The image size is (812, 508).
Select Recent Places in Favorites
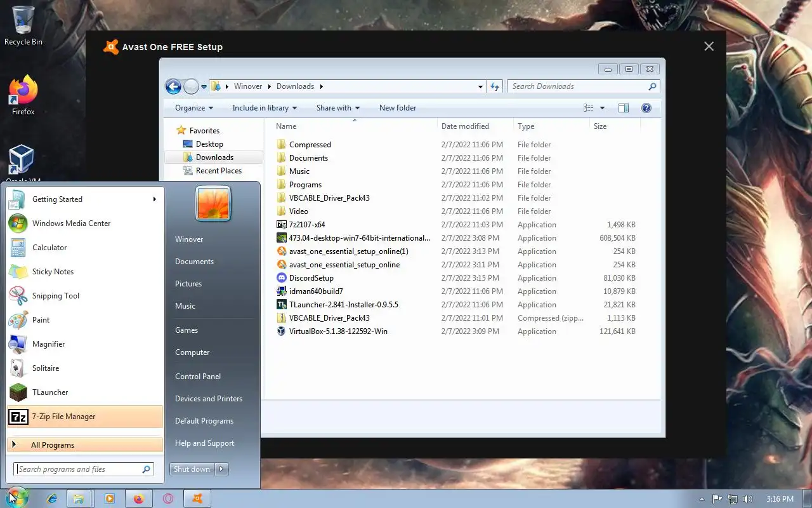point(219,171)
